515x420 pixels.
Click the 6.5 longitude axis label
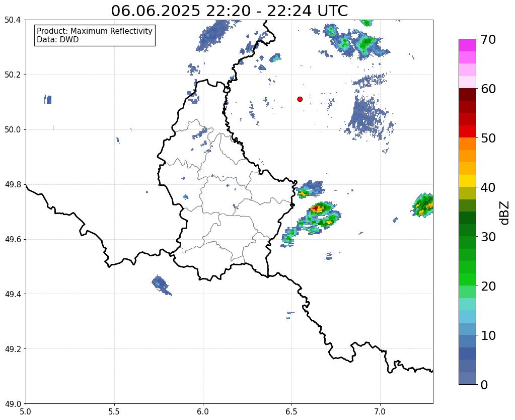pos(291,411)
